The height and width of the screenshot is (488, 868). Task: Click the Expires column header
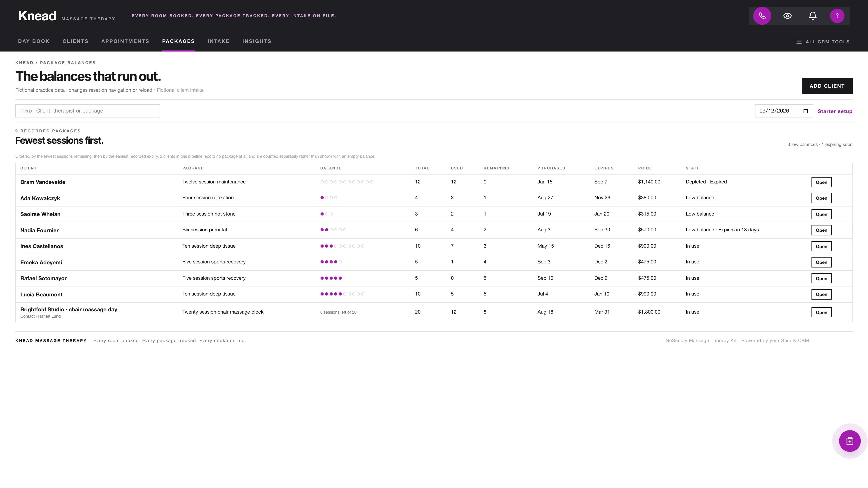pyautogui.click(x=604, y=168)
